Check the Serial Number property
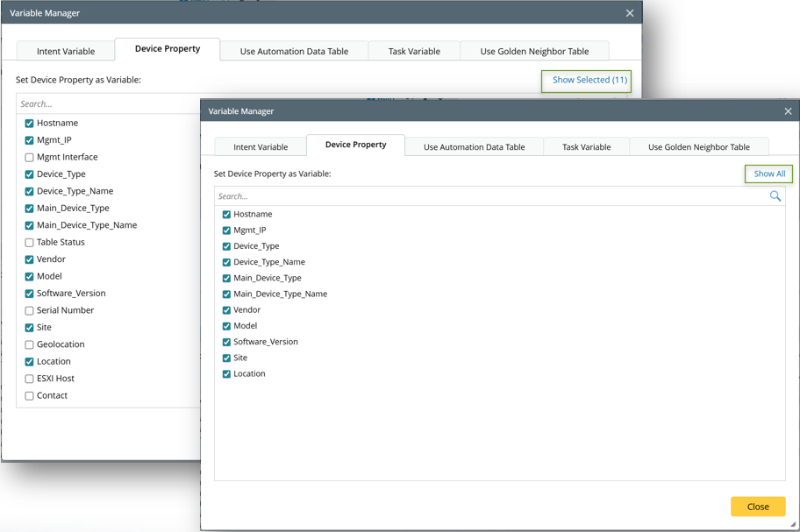The image size is (800, 532). point(29,311)
